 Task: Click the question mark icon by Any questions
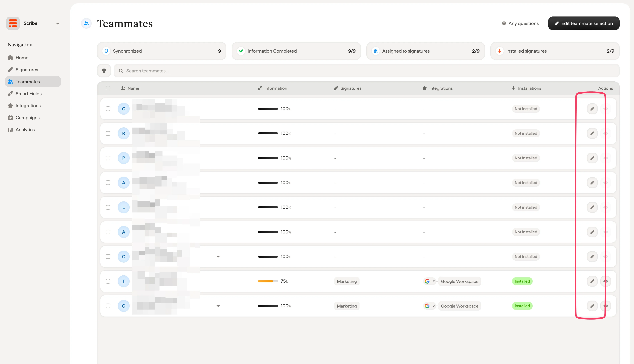pyautogui.click(x=504, y=23)
